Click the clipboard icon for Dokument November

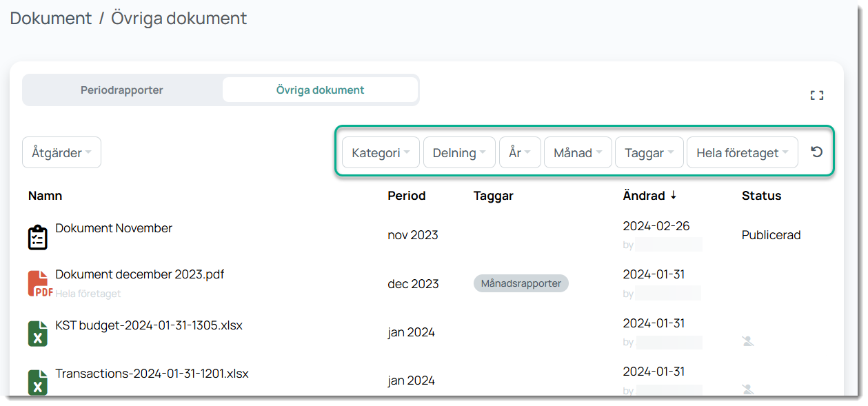[38, 236]
